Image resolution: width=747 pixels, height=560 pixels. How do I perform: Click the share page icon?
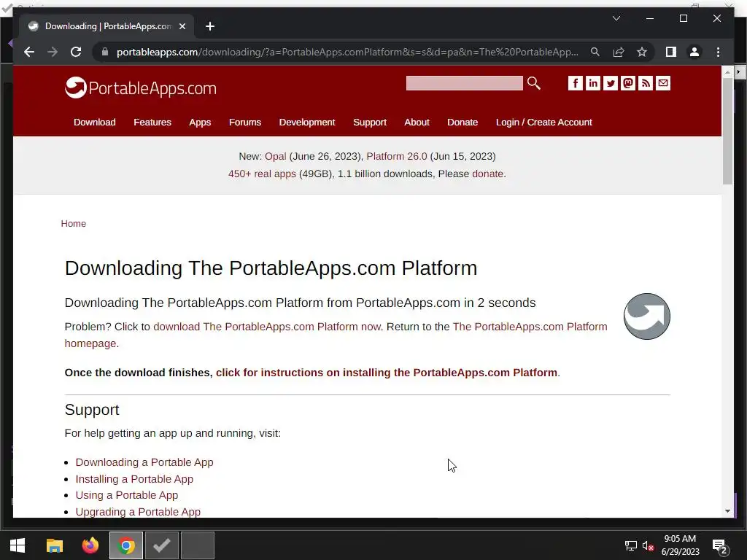point(619,52)
